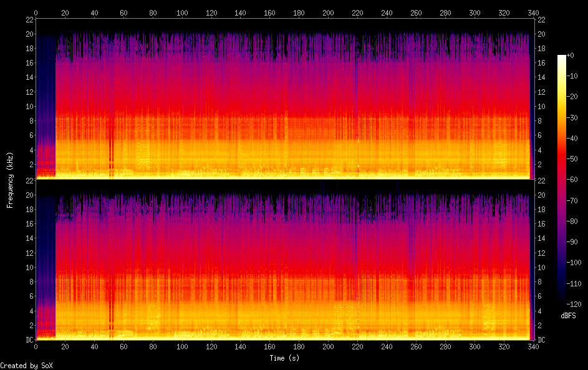Click the 0 second mark on the top time axis
Viewport: 588px width, 370px height.
36,12
